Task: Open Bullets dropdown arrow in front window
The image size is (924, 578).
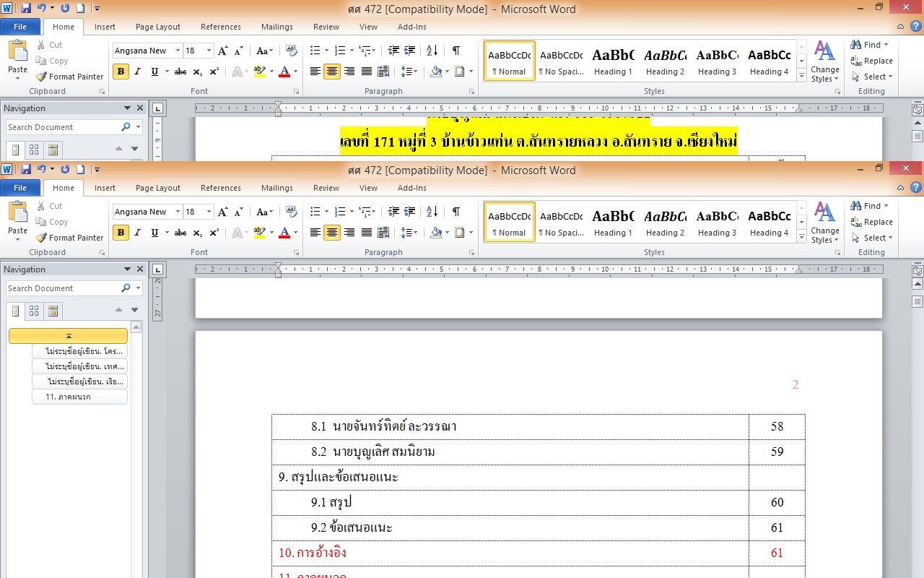Action: [x=326, y=212]
